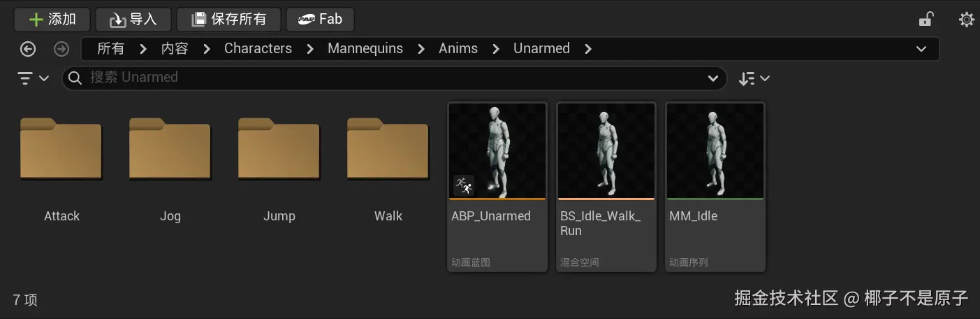Click the 7 项 item count
980x319 pixels.
25,300
